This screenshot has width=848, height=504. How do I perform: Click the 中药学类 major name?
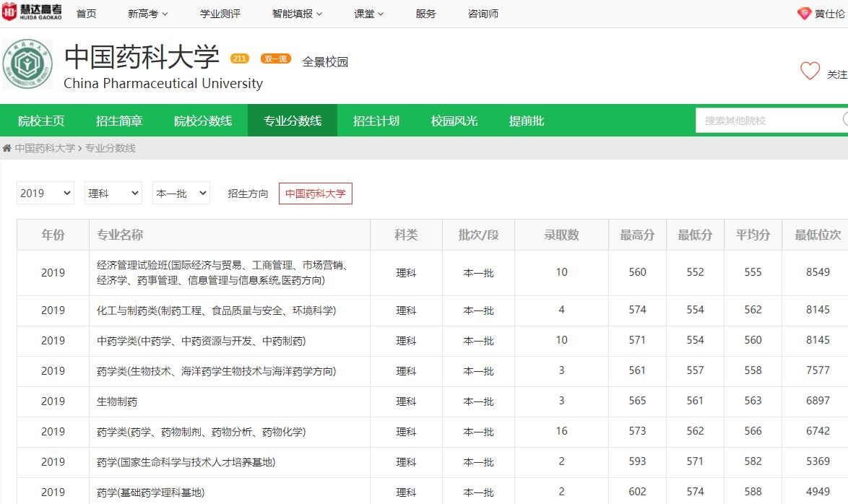[202, 341]
